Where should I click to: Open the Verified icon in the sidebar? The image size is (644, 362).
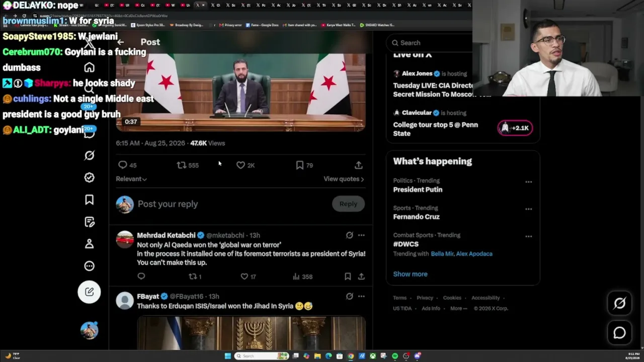[x=89, y=177]
